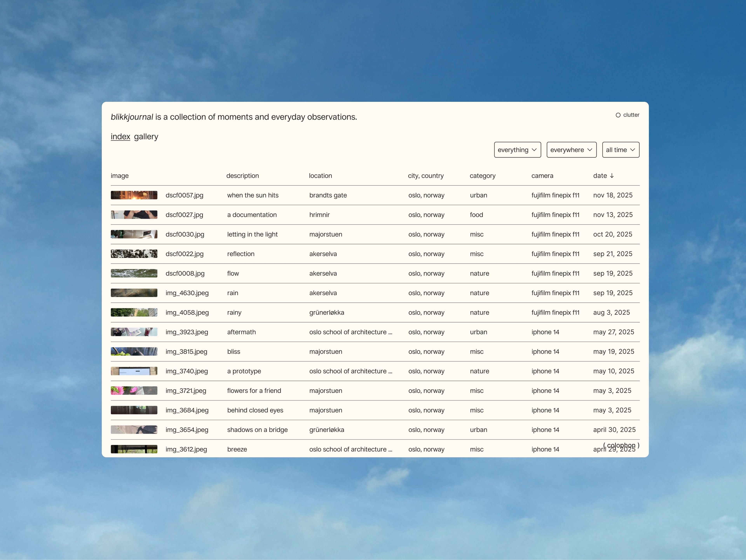
Task: Select the description 'letting in the light'
Action: click(252, 235)
